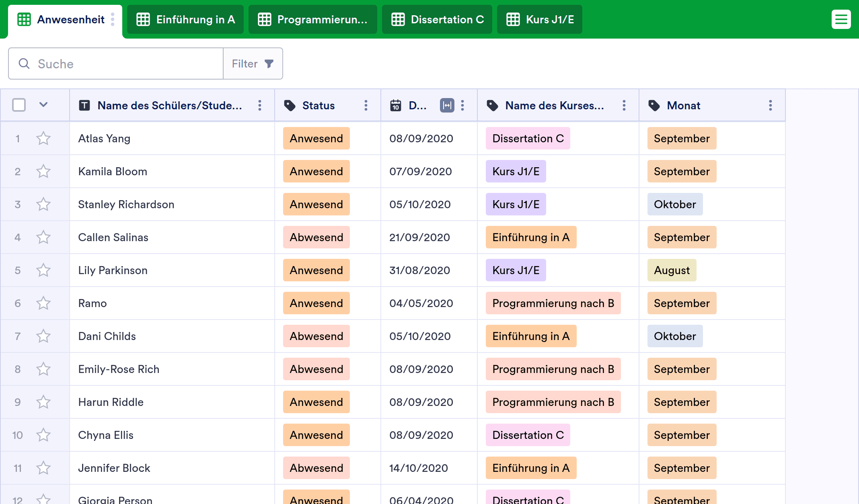The image size is (859, 504).
Task: Click the grid icon on the Programmierung tab
Action: point(264,19)
